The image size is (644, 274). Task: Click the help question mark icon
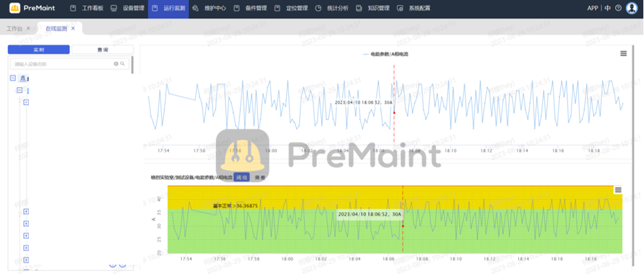618,8
